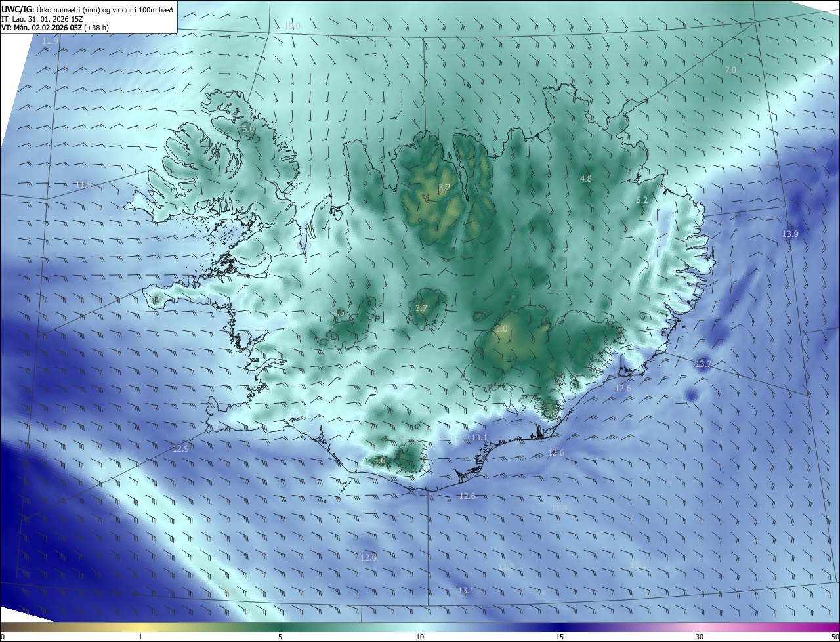Image resolution: width=840 pixels, height=642 pixels.
Task: Click the 13.9 value on the map
Action: 790,234
